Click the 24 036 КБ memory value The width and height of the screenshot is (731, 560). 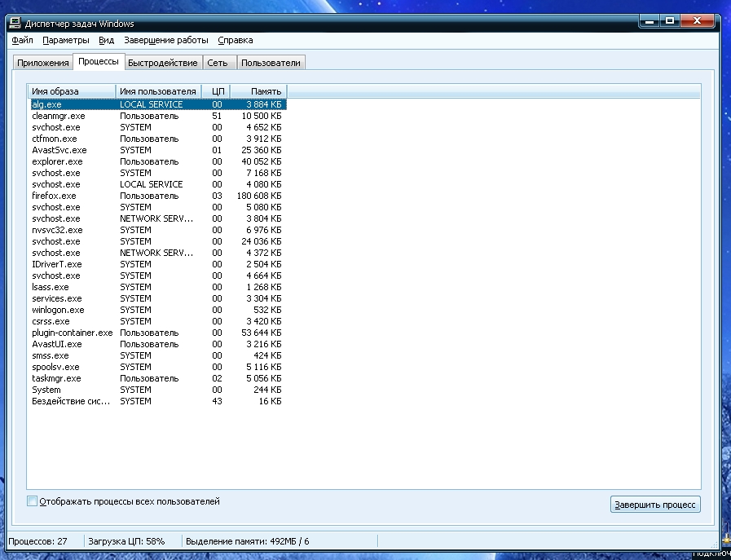point(262,241)
